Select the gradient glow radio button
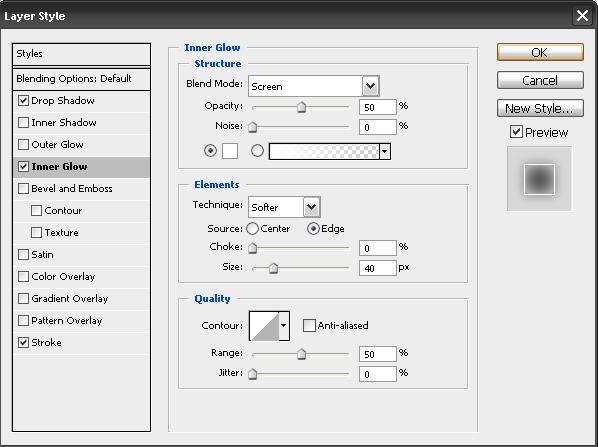Image resolution: width=598 pixels, height=447 pixels. click(x=257, y=151)
